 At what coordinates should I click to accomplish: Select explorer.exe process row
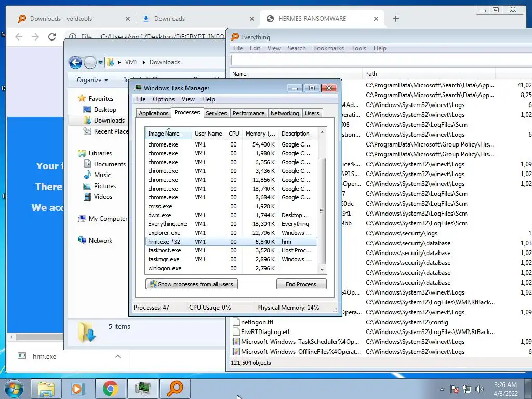[x=231, y=233]
